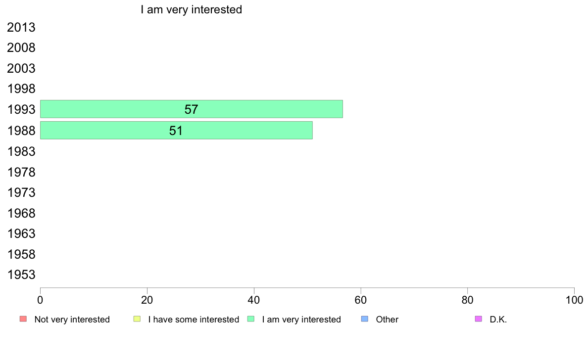Select the 1973 year label
The image size is (588, 364).
tap(21, 192)
